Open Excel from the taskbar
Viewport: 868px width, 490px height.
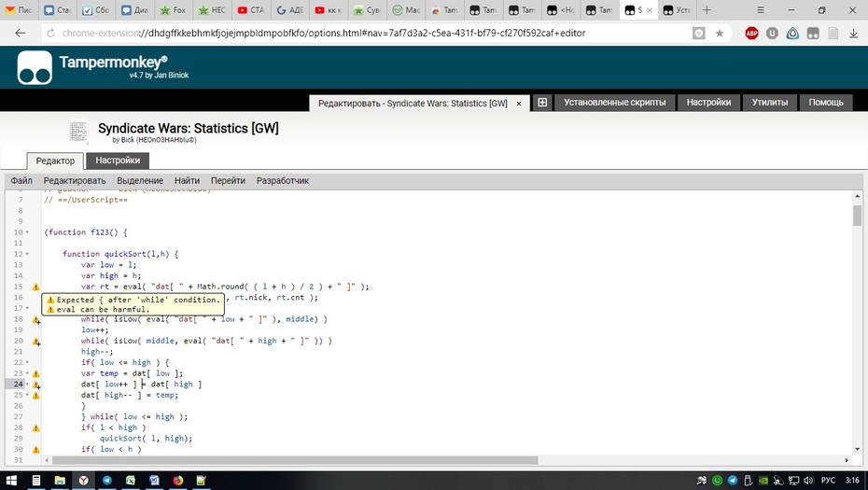click(131, 480)
